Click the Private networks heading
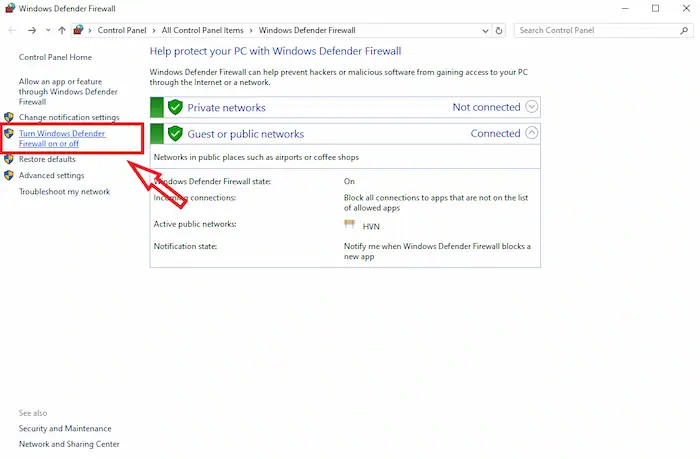 tap(226, 108)
